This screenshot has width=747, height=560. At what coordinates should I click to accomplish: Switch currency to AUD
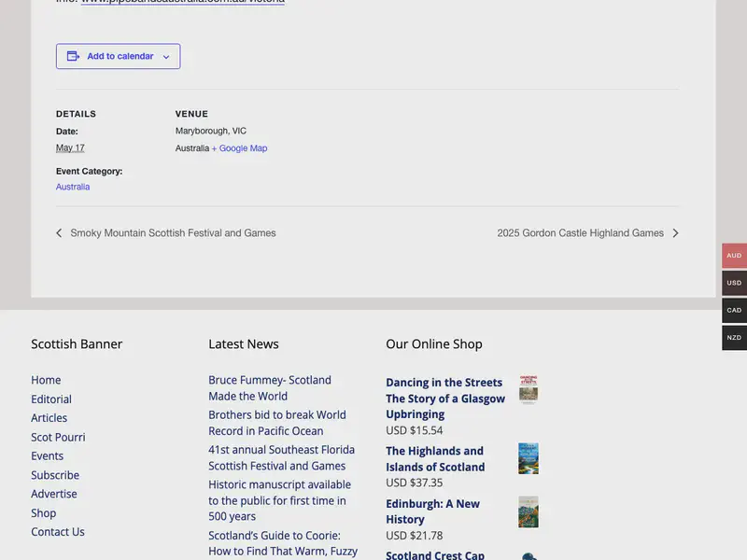[734, 256]
